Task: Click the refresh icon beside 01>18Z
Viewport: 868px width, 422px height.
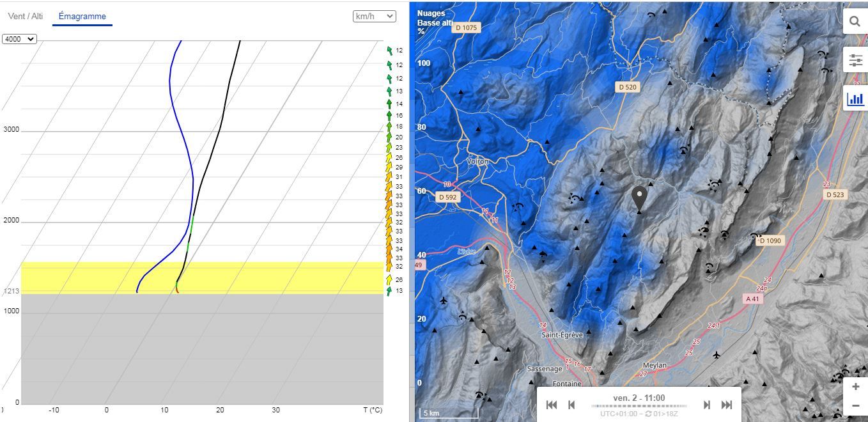Action: coord(648,414)
